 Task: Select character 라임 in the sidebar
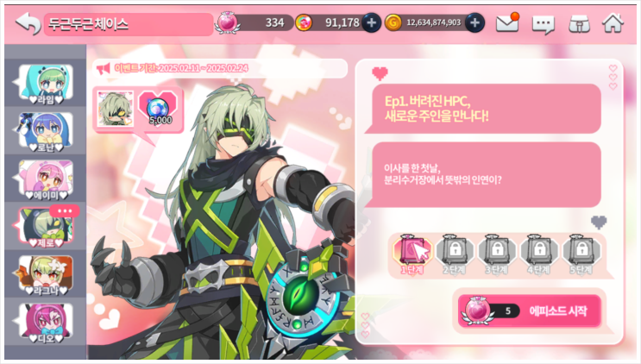[46, 84]
